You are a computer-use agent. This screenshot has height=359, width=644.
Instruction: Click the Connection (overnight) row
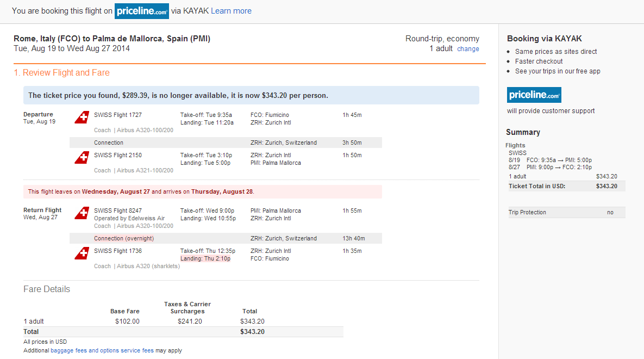[x=226, y=238]
